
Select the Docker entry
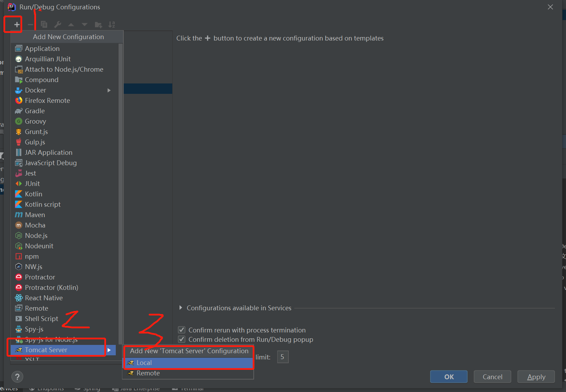64,90
